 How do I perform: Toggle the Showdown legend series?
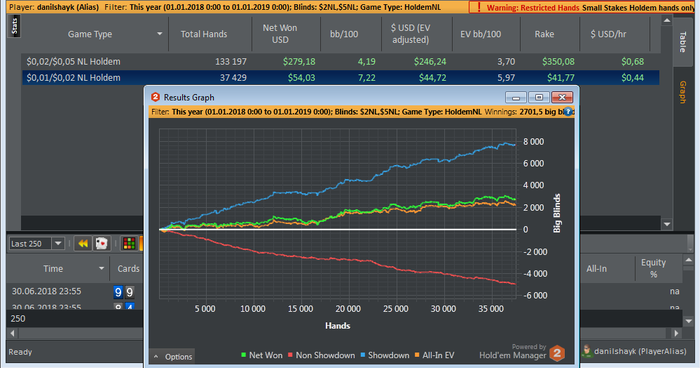(385, 355)
